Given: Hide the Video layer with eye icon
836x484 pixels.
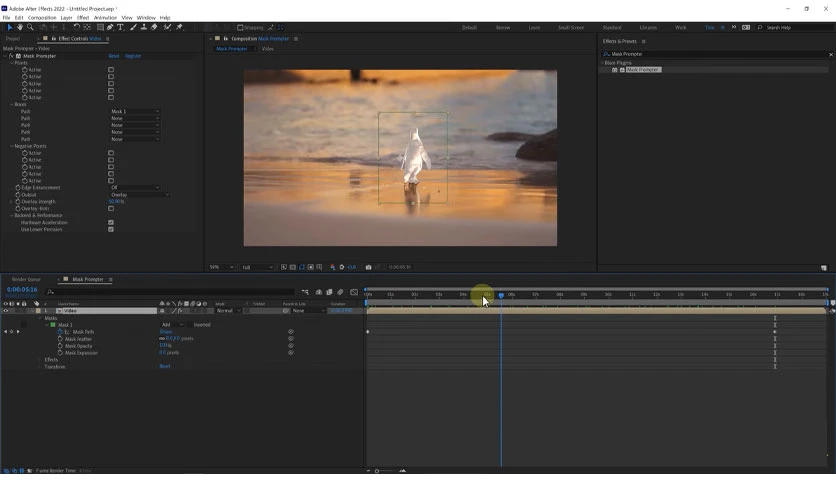Looking at the screenshot, I should click(x=6, y=311).
